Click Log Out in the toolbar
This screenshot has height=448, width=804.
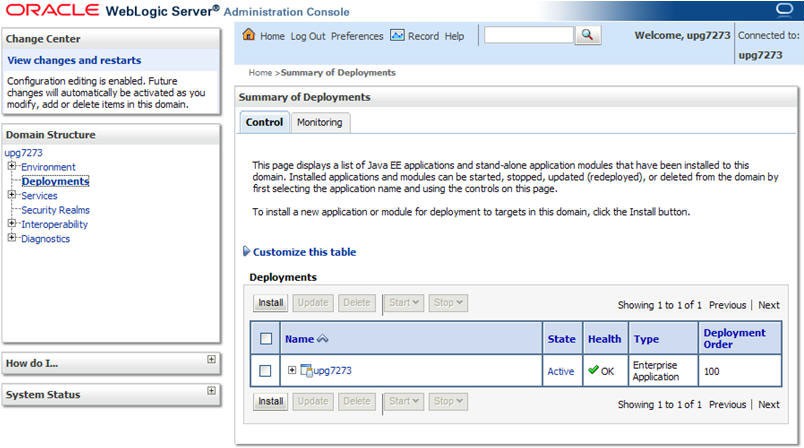[x=308, y=36]
